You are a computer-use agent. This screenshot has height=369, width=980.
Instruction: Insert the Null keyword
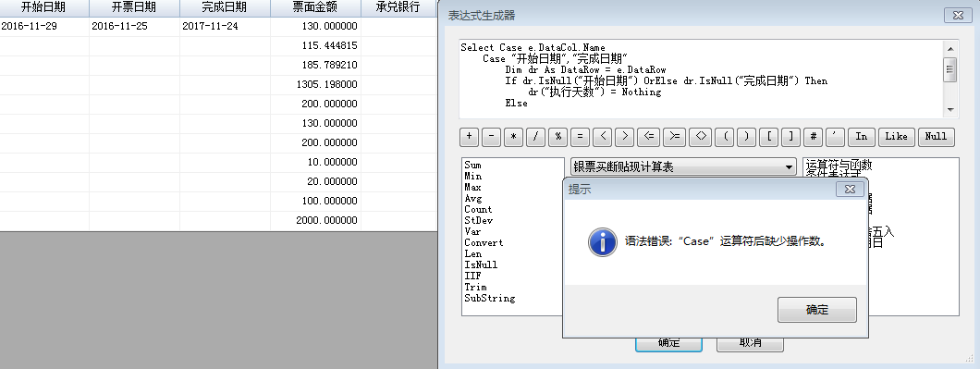(x=936, y=136)
